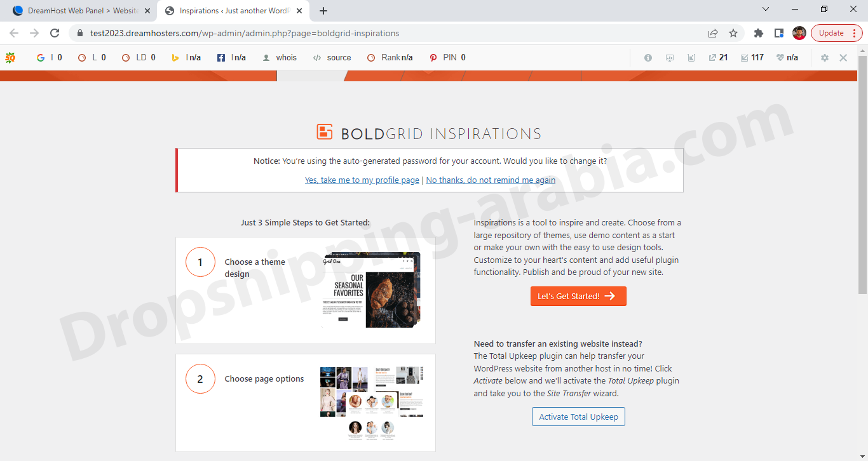This screenshot has height=461, width=868.
Task: Go forward to the next page
Action: (34, 33)
